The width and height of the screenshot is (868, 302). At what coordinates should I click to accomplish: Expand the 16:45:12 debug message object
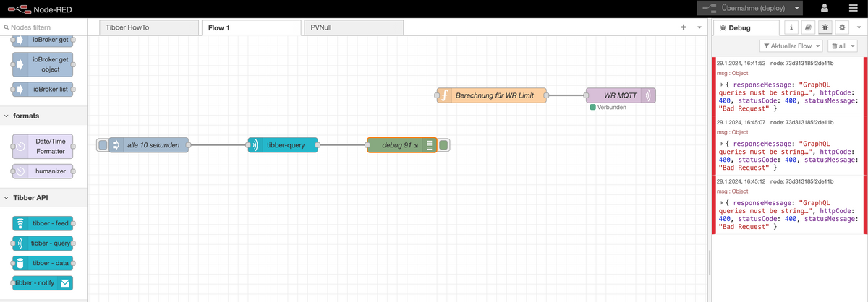pos(722,204)
